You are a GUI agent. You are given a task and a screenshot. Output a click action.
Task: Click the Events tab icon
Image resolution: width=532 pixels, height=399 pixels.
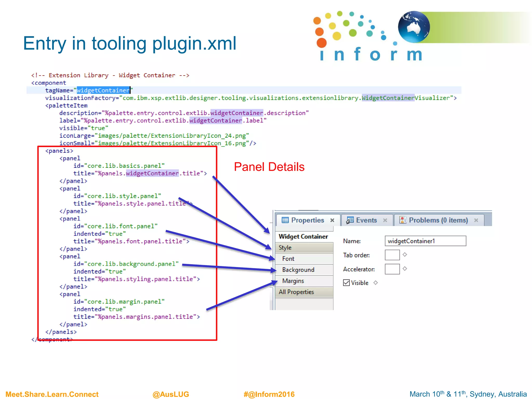[350, 220]
